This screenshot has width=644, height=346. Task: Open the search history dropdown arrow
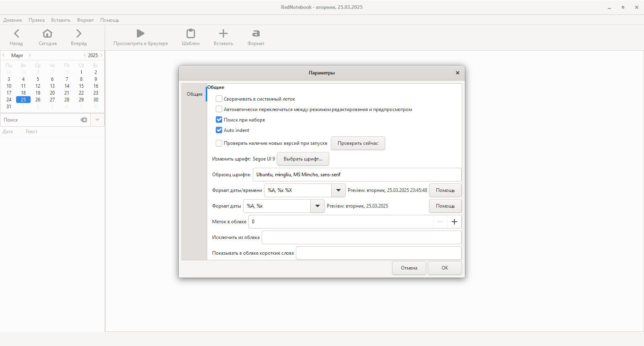(x=97, y=120)
